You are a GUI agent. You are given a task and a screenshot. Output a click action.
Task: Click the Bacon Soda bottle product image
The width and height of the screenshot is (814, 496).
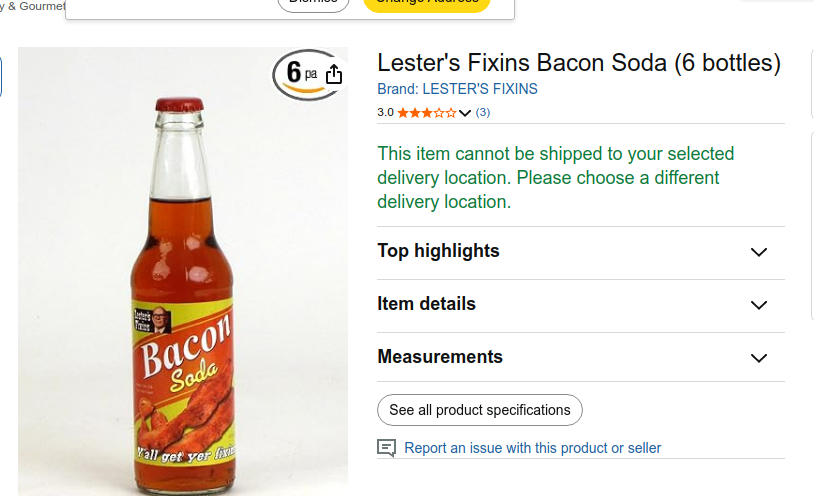click(x=184, y=290)
